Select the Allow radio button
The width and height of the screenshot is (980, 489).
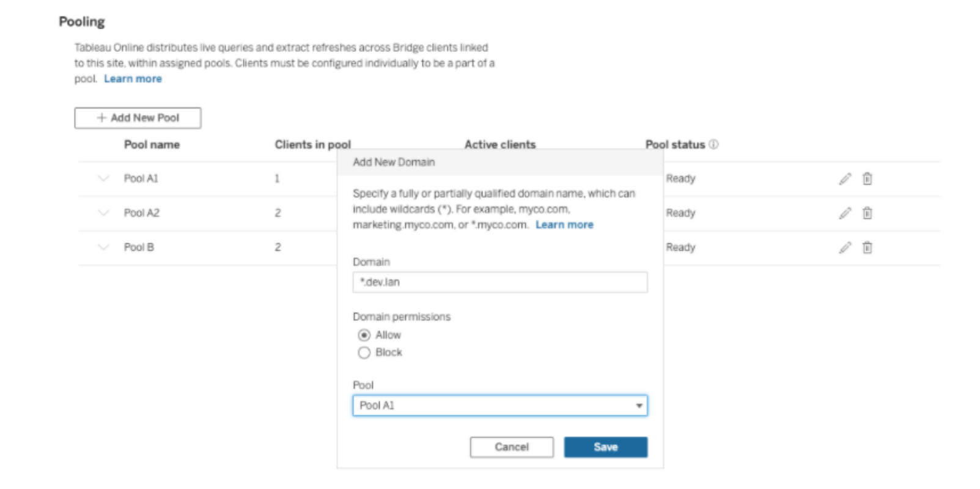[x=364, y=335]
